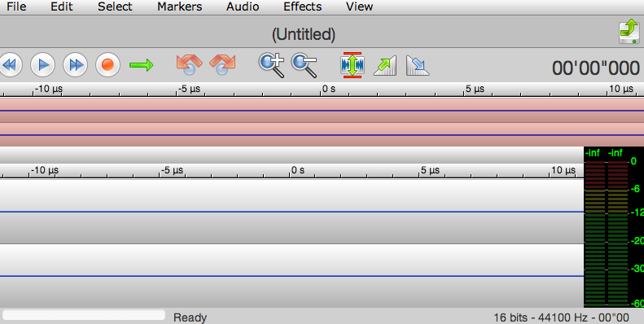Click the fast forward button
Viewport: 644px width, 324px height.
75,65
